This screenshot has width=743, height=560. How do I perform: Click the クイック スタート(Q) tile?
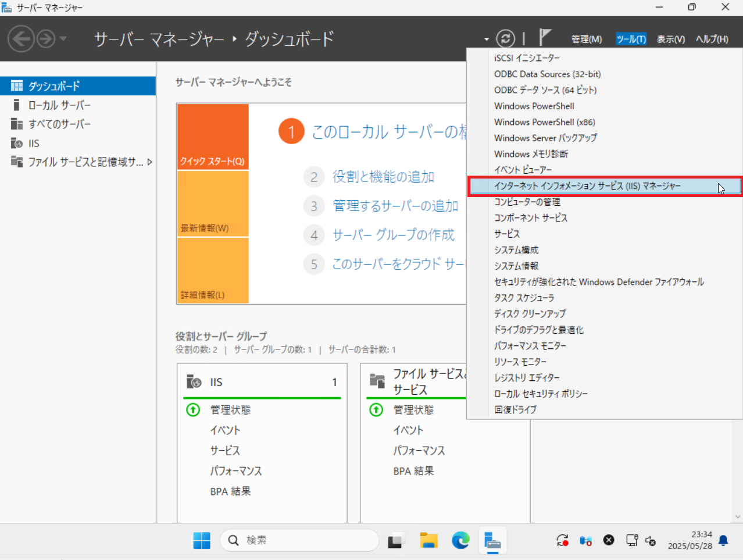(x=213, y=137)
